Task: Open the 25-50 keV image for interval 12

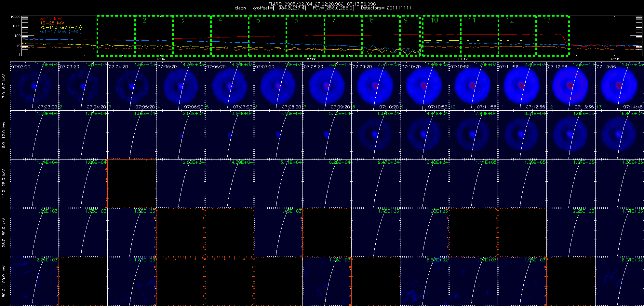Action: pyautogui.click(x=571, y=232)
